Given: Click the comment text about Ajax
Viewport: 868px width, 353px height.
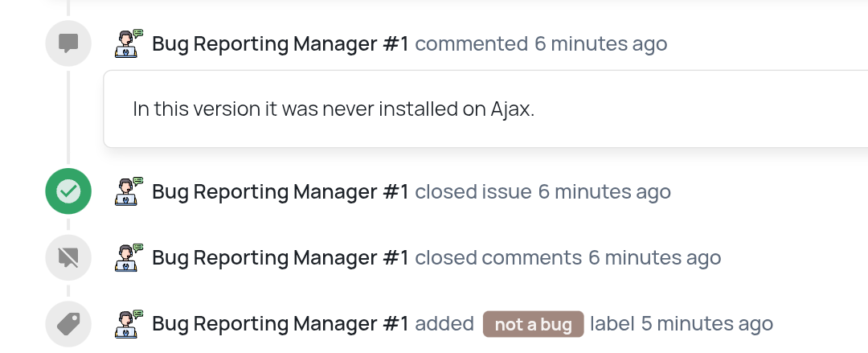Looking at the screenshot, I should (x=334, y=109).
